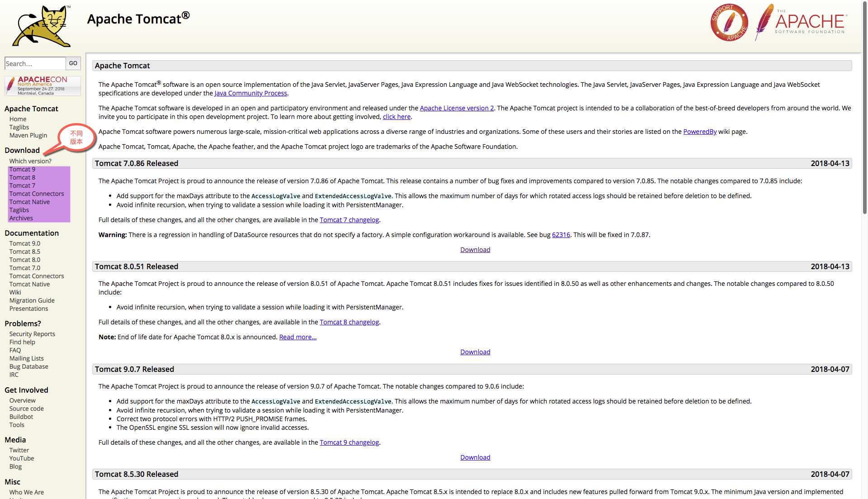The height and width of the screenshot is (499, 868).
Task: Open Security Reports in the sidebar
Action: (x=32, y=334)
